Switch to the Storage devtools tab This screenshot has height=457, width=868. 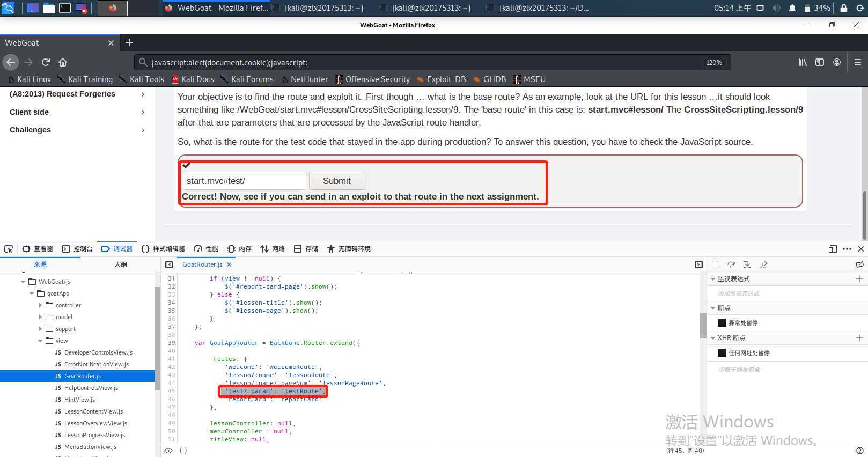click(x=306, y=249)
